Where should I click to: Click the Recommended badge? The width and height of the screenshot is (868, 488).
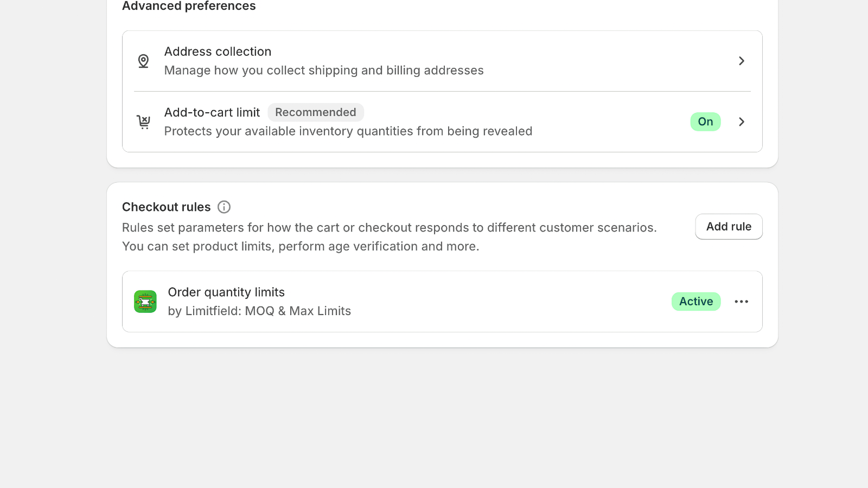tap(316, 112)
